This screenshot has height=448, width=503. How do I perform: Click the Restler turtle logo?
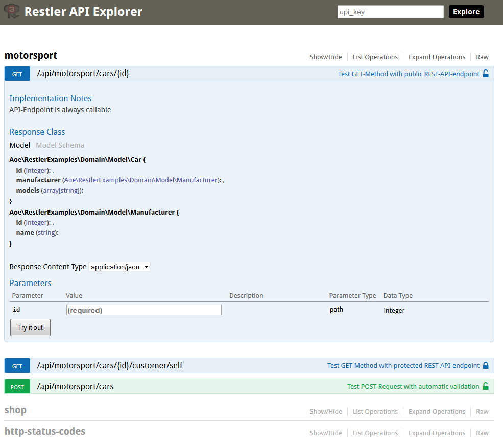(x=11, y=11)
